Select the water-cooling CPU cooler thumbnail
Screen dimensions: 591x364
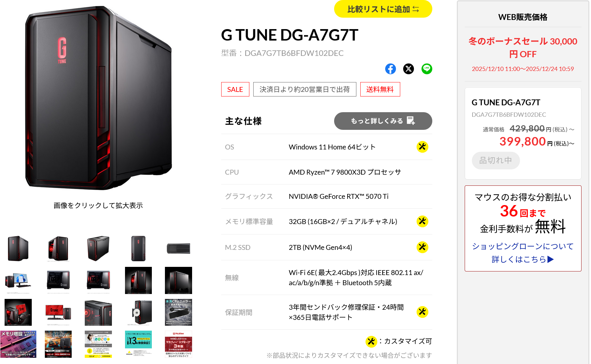178,312
